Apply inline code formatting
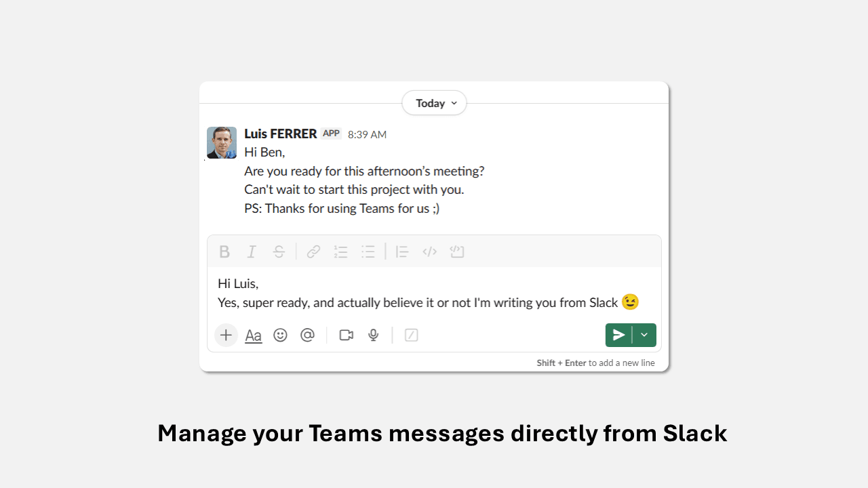 [x=429, y=252]
